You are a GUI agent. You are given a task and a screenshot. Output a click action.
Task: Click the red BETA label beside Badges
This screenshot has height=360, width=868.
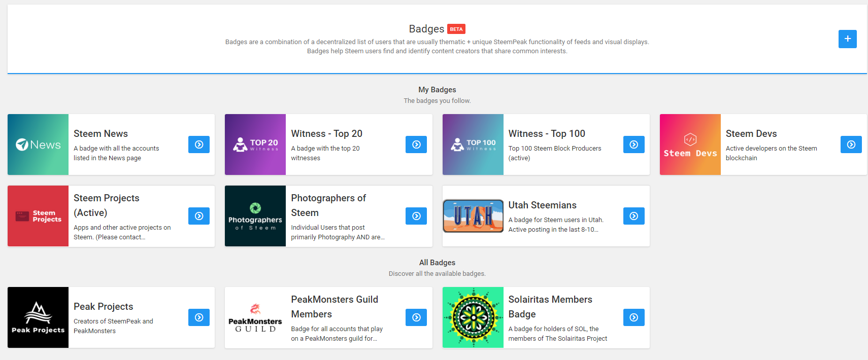pos(456,29)
